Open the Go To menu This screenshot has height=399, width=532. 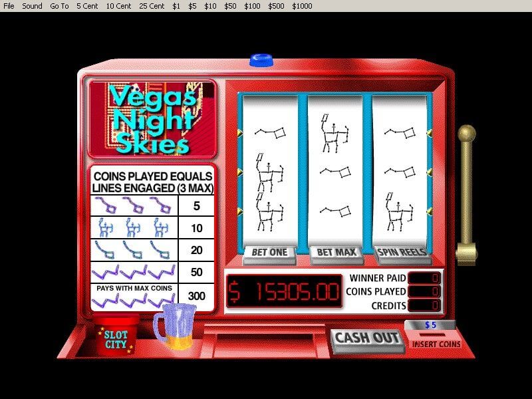coord(59,6)
